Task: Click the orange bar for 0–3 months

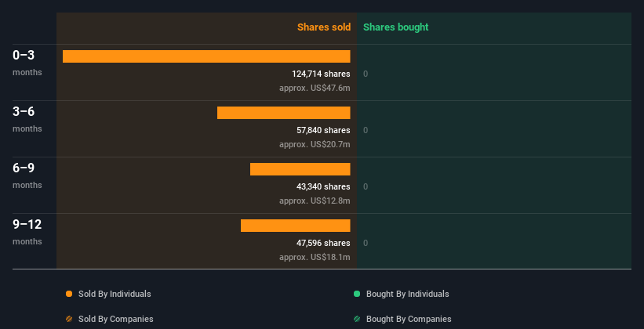Action: point(206,56)
